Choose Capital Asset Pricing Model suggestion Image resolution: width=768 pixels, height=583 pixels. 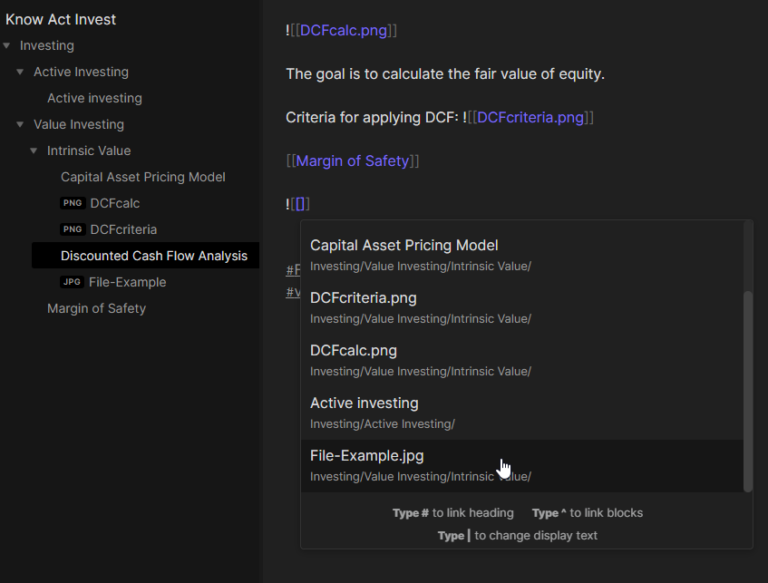[404, 245]
